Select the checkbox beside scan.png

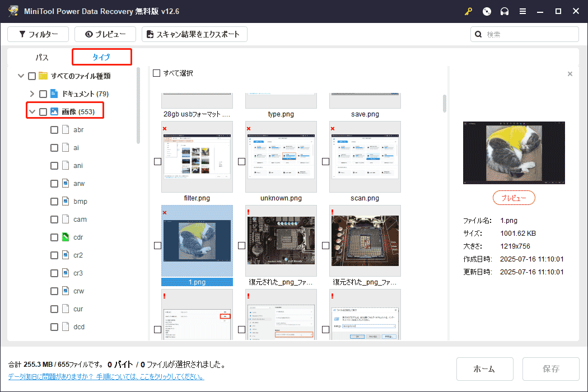(325, 161)
